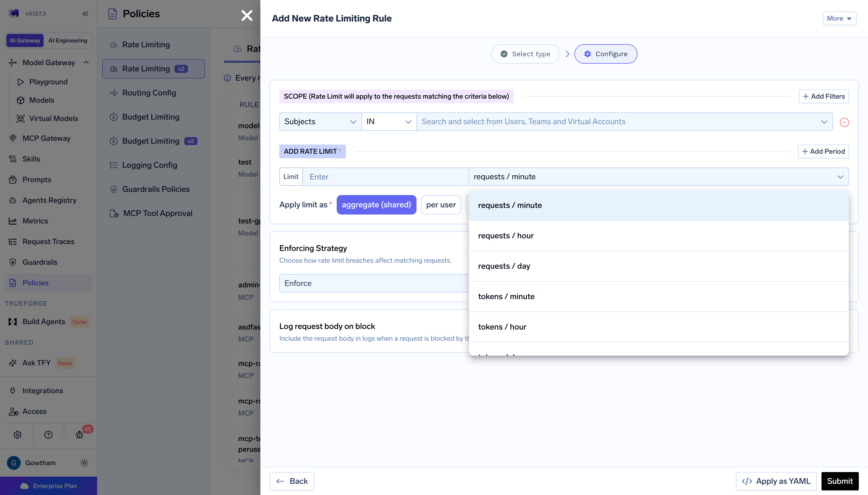Screen dimensions: 868x495
Task: Open Rate Limiting policy without the v2 badge
Action: coord(146,45)
